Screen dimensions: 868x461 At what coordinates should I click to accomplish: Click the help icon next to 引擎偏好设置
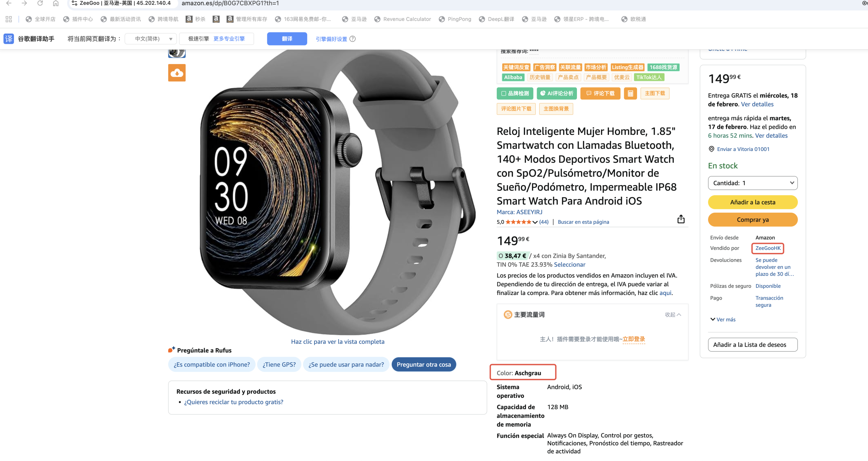[x=352, y=39]
